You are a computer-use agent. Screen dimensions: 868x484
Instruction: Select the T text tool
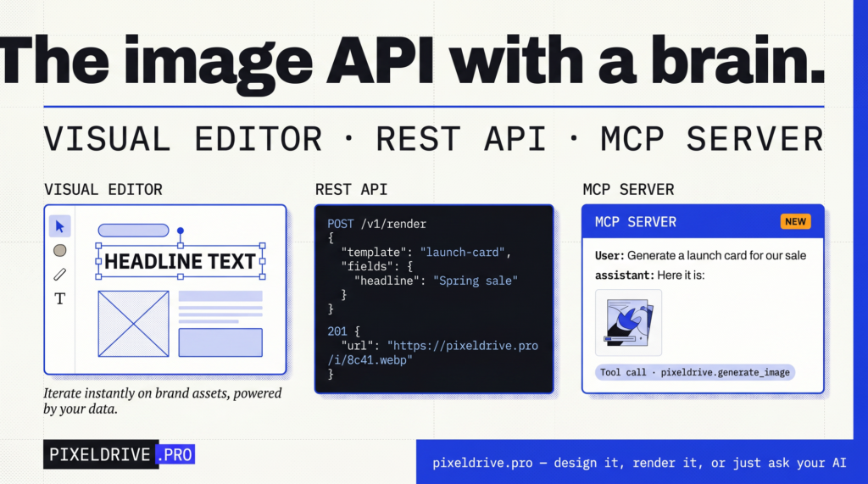(60, 299)
